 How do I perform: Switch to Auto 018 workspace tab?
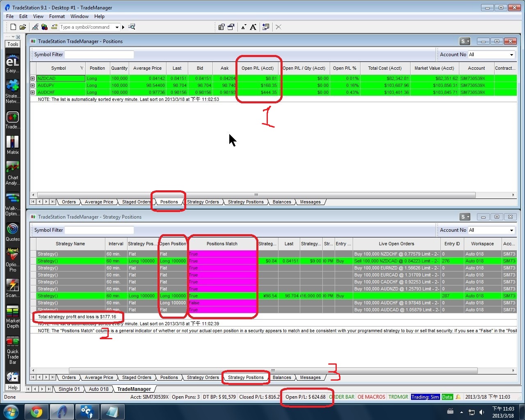pyautogui.click(x=98, y=389)
